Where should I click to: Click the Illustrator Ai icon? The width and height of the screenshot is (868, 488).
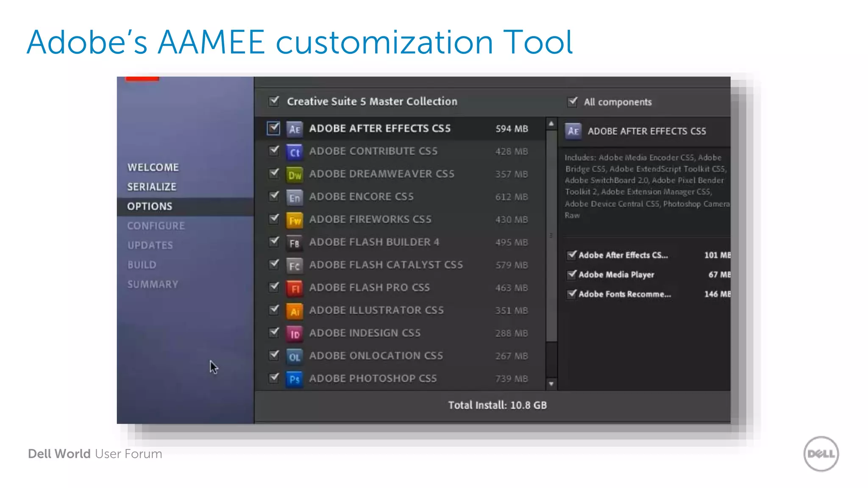295,311
